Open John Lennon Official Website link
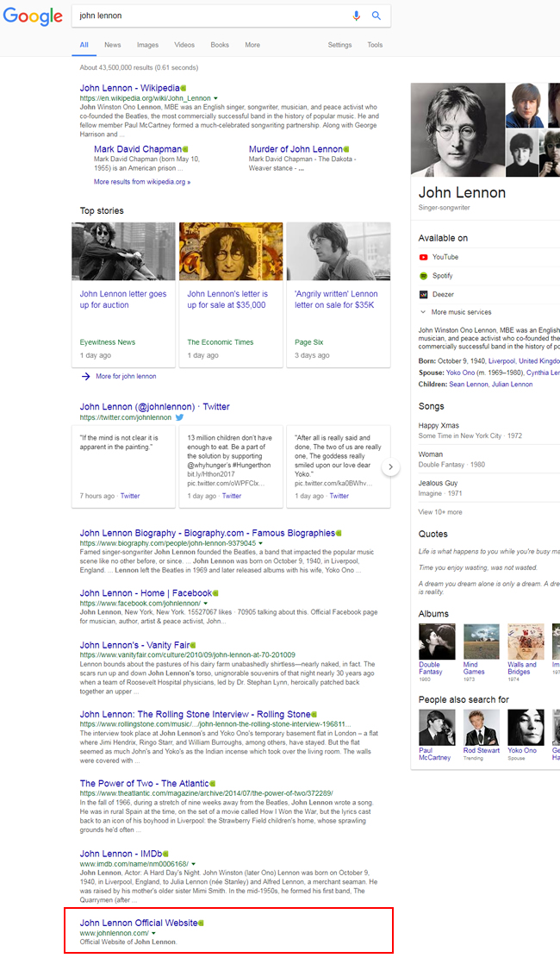The image size is (560, 958). [x=139, y=923]
